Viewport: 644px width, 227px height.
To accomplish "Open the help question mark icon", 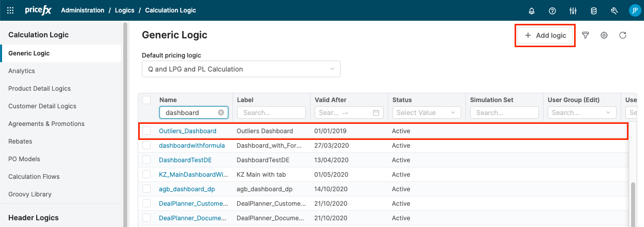I will [552, 10].
